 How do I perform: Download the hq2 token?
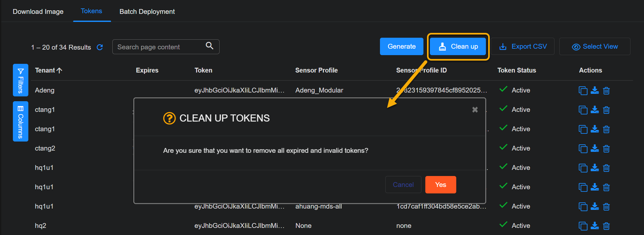(595, 226)
